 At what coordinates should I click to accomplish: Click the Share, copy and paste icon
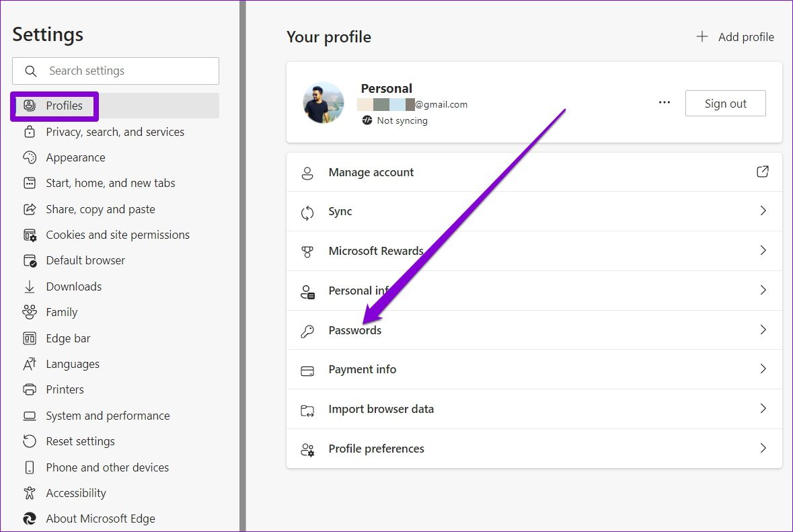[30, 209]
